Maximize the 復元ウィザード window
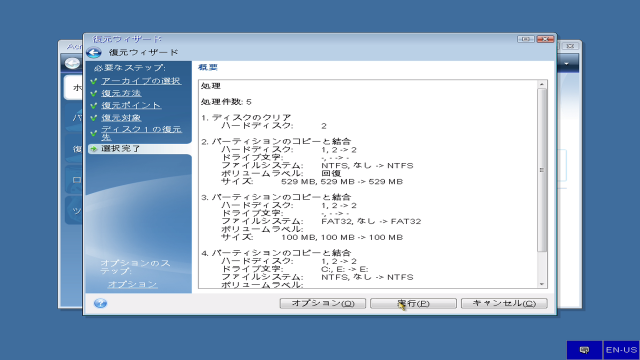This screenshot has width=640, height=360. (526, 39)
